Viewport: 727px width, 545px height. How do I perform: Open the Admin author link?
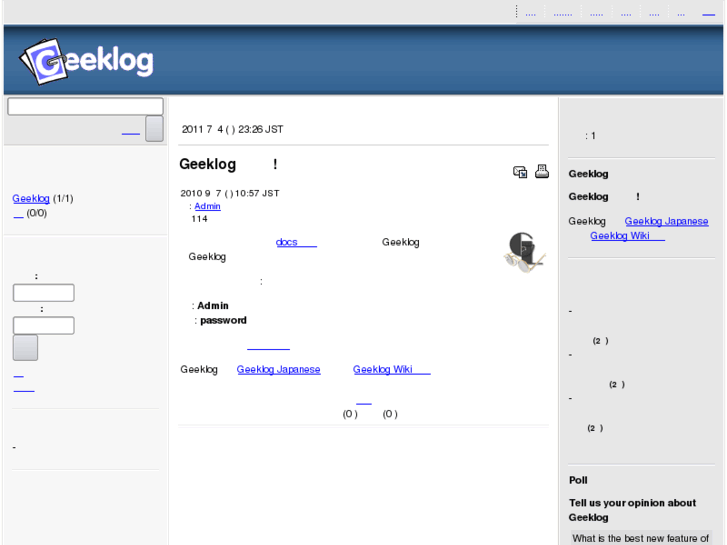(x=207, y=206)
